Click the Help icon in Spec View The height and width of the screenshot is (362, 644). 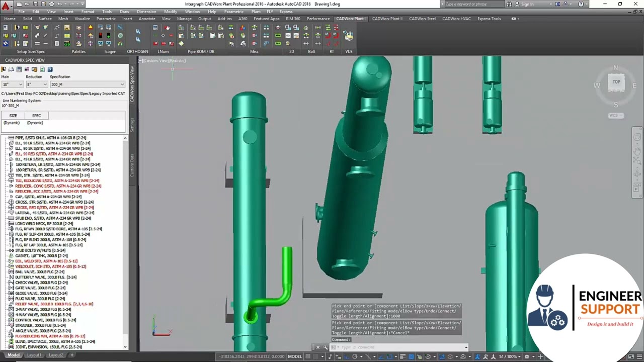(50, 69)
